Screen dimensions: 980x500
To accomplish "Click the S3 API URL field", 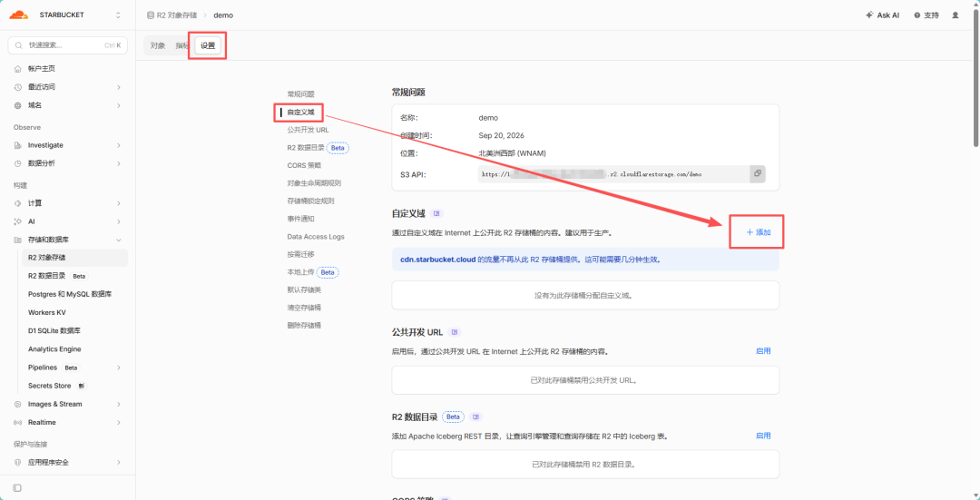I will click(x=613, y=174).
